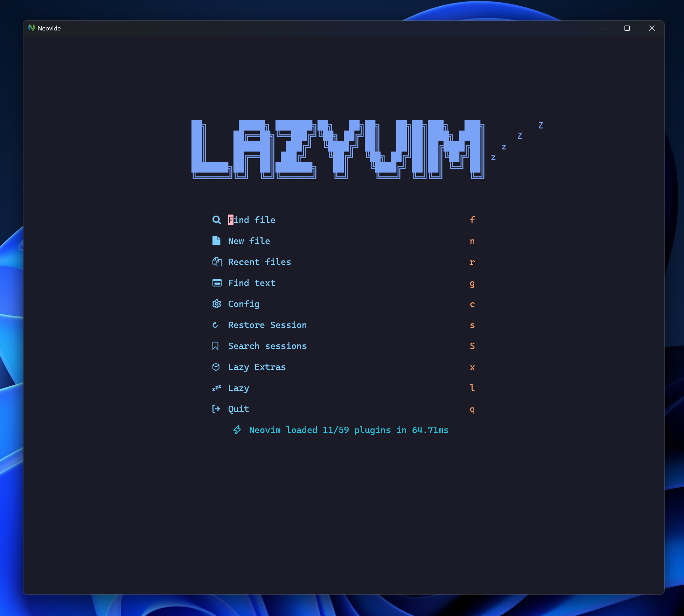Click the Recent files copy icon
The width and height of the screenshot is (684, 616).
tap(217, 262)
